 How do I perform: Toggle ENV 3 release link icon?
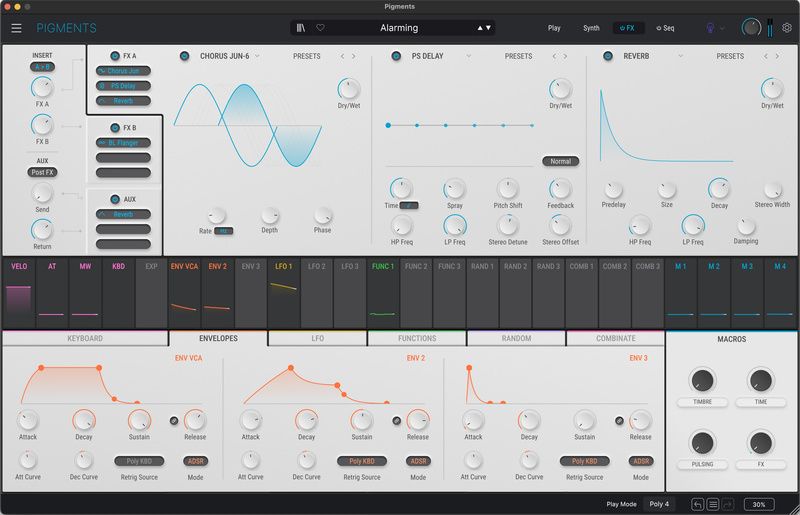point(619,421)
